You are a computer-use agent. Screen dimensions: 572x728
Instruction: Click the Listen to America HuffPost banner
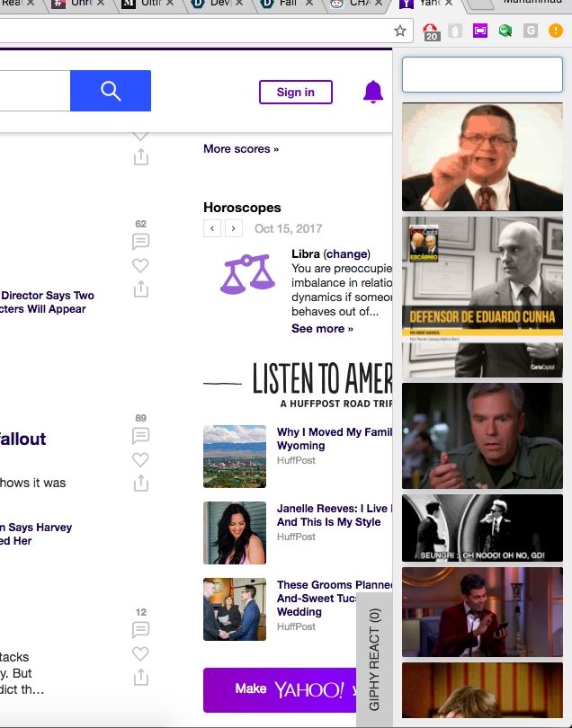tap(298, 385)
